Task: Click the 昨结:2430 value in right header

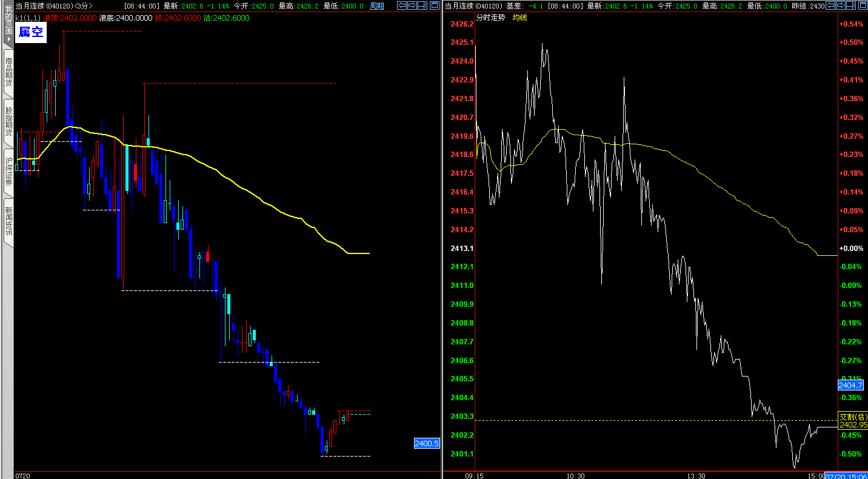Action: click(x=808, y=5)
